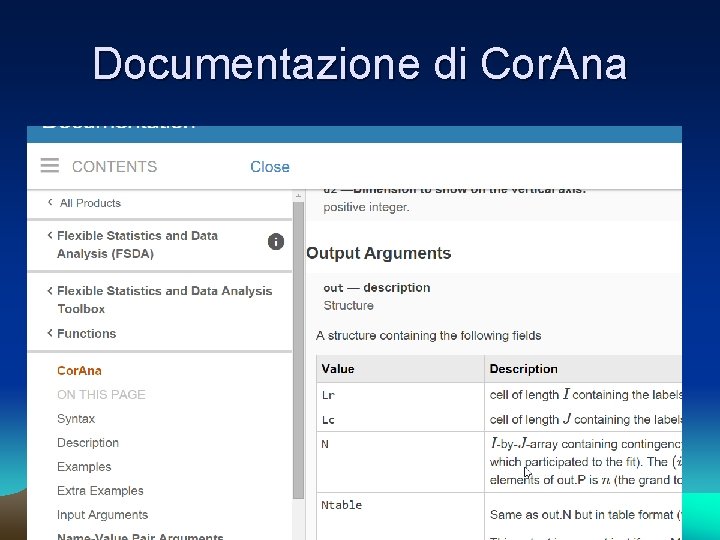720x540 pixels.
Task: Click chevron before Functions
Action: coord(50,333)
